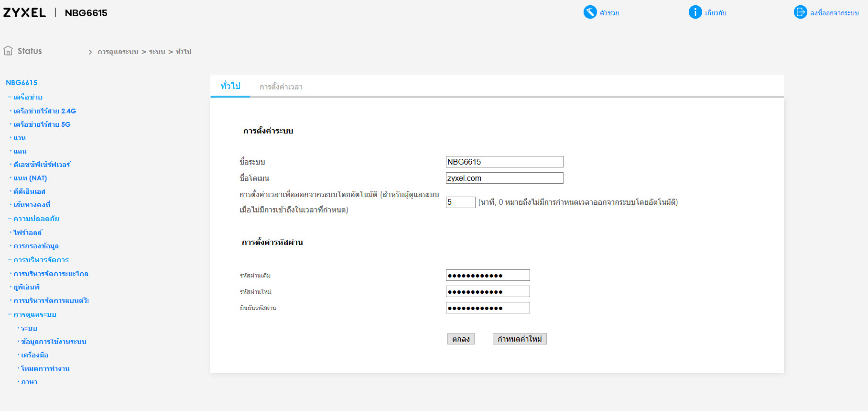Open the ไฟร์วอลล์ firewall page
Viewport: 868px width, 411px height.
tap(28, 233)
